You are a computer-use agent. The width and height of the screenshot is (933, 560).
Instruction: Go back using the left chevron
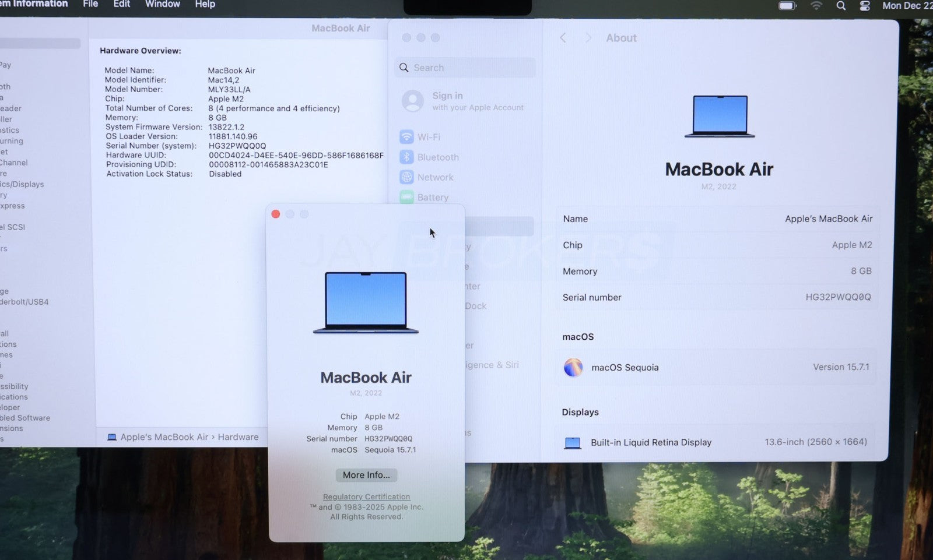pos(563,38)
